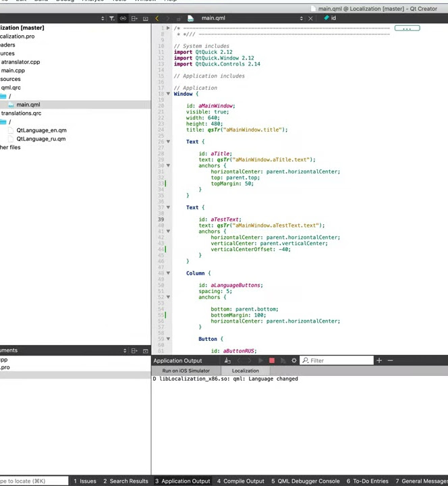Viewport: 448px width, 486px height.
Task: Open the project tree filter icon
Action: tap(112, 19)
